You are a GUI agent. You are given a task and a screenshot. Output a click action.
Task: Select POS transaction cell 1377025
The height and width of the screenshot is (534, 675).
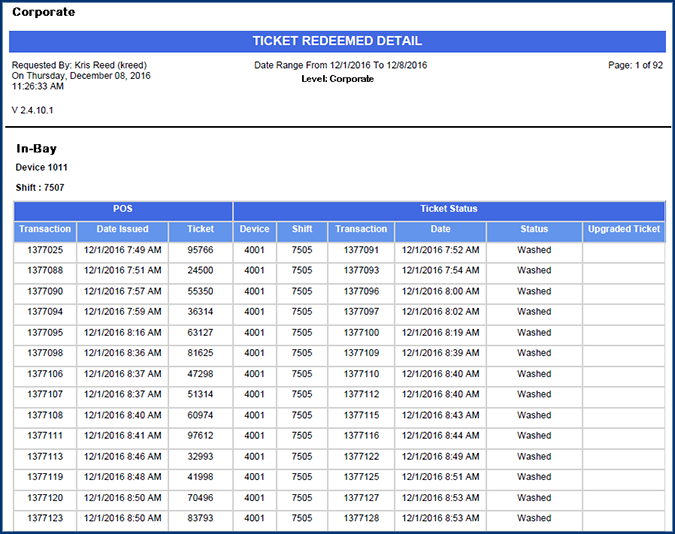tap(45, 250)
